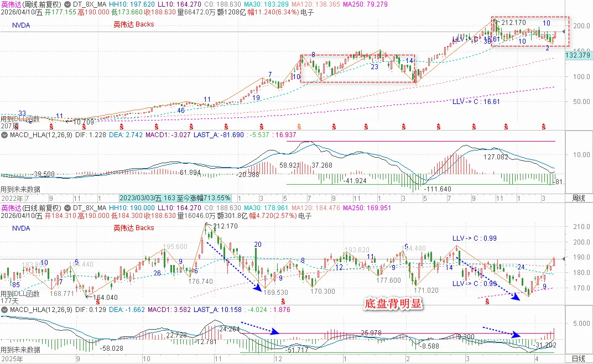Open dropdown for daily MACD_HLA indicator
This screenshot has height=364, width=593.
click(x=4, y=310)
